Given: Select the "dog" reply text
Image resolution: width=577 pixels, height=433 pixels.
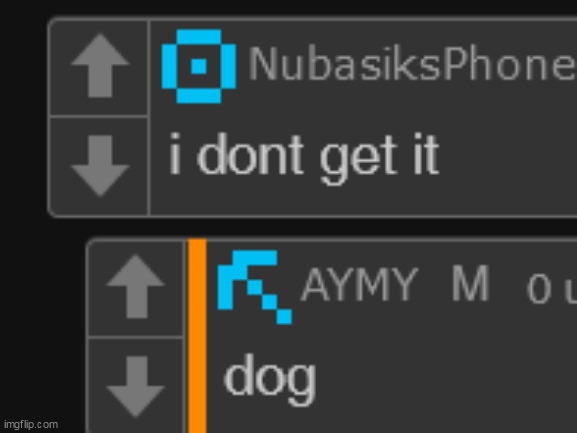Looking at the screenshot, I should click(x=270, y=380).
